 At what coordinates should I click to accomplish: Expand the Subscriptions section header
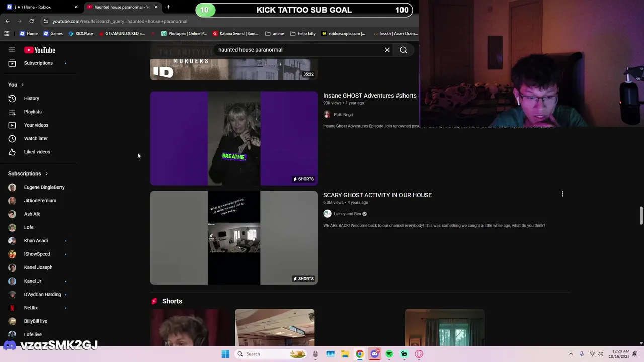(x=28, y=173)
